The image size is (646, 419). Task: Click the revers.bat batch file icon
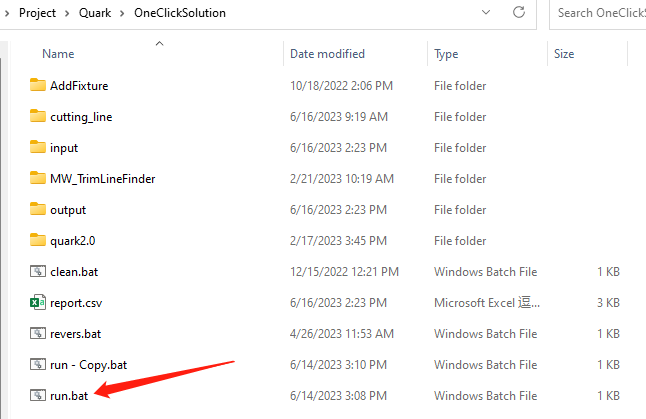coord(38,333)
